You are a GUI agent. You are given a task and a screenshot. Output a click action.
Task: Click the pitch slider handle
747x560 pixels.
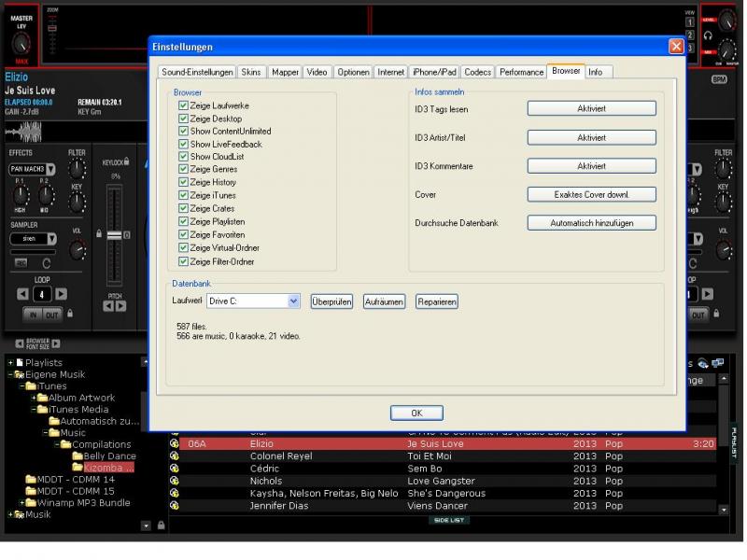[x=116, y=234]
